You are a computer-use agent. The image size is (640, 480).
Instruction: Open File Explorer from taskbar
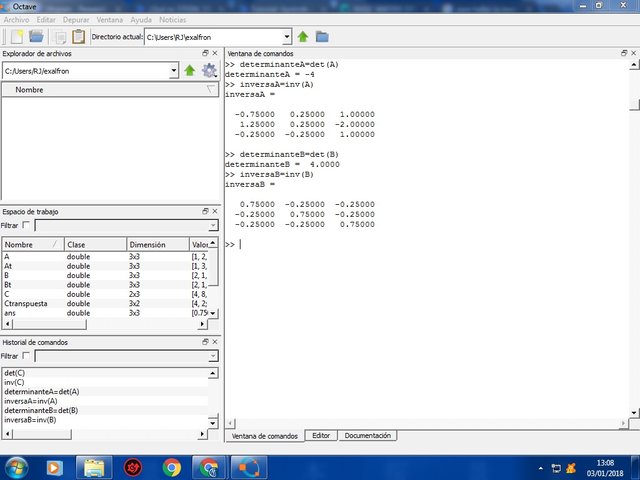[94, 468]
